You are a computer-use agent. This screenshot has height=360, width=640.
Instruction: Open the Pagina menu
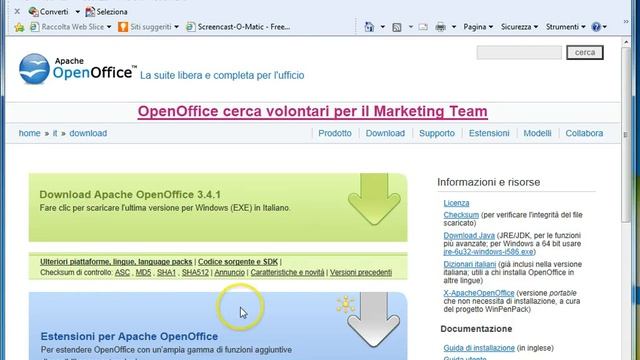(x=478, y=27)
